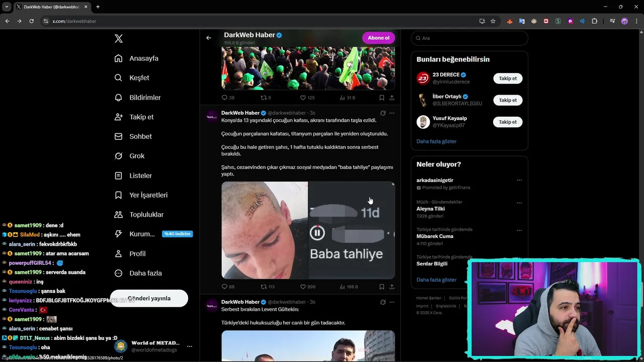View analytics showing 168 B views
Screen dimensions: 644x362
point(349,287)
